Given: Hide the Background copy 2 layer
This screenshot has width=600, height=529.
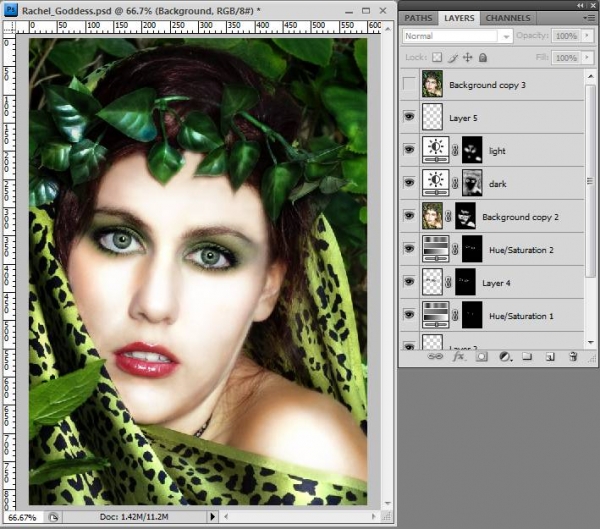Looking at the screenshot, I should (x=409, y=216).
